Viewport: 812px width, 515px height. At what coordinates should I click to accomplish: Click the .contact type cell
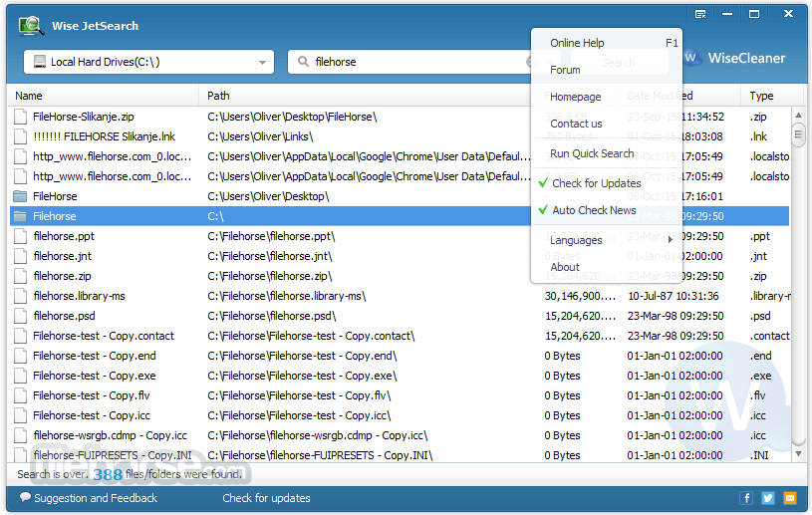(x=770, y=336)
